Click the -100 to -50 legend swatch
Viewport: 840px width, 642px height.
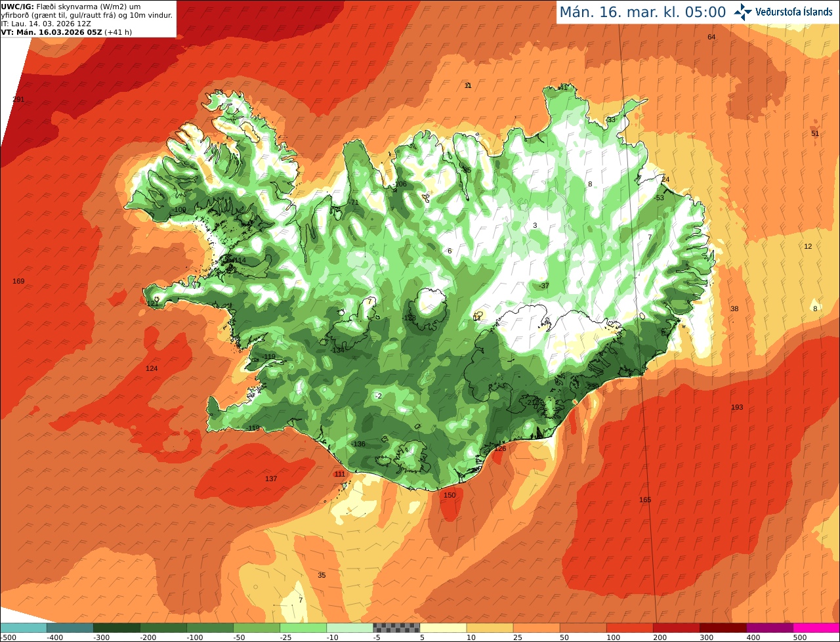tap(209, 628)
